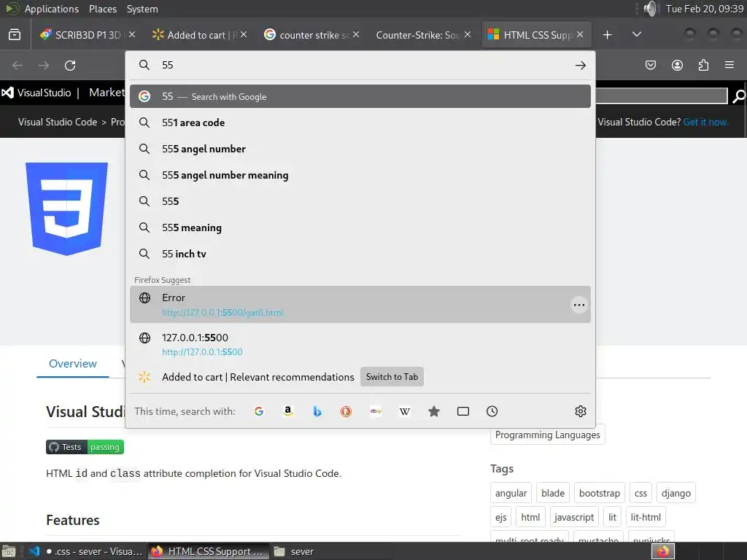
Task: Choose '55 inch tv' suggestion
Action: pos(360,254)
